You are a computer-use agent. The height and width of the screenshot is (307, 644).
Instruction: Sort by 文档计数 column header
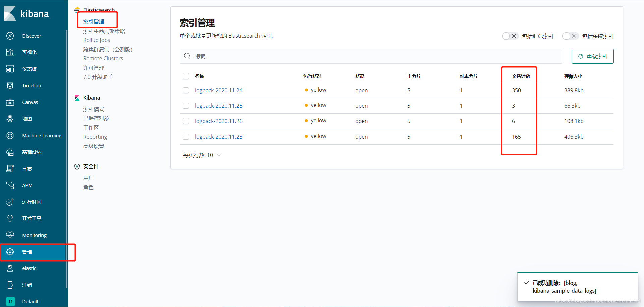(x=521, y=76)
